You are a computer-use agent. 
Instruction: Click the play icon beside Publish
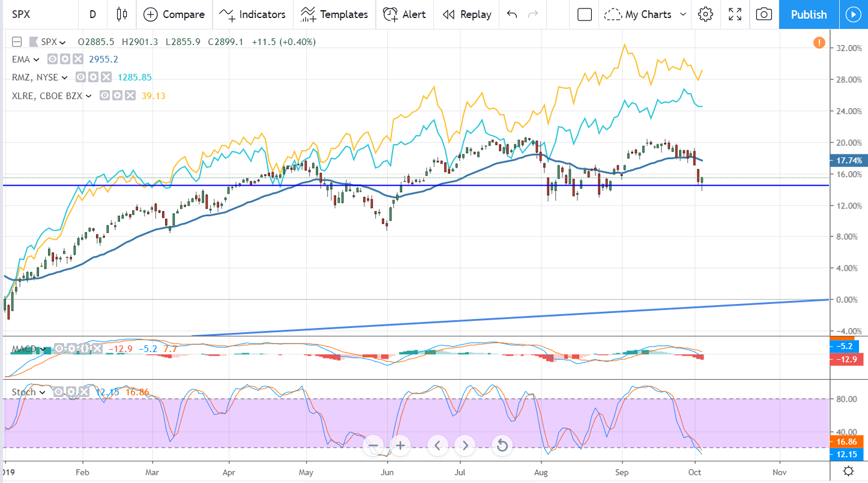[x=853, y=14]
